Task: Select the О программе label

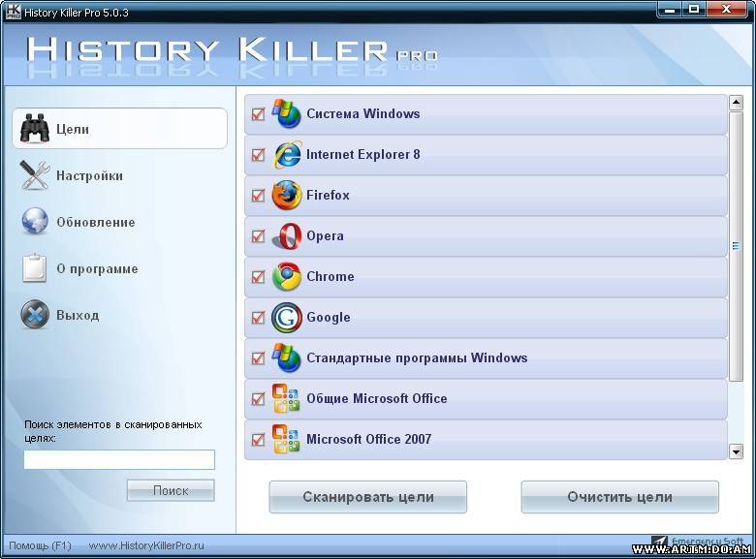Action: (x=97, y=269)
